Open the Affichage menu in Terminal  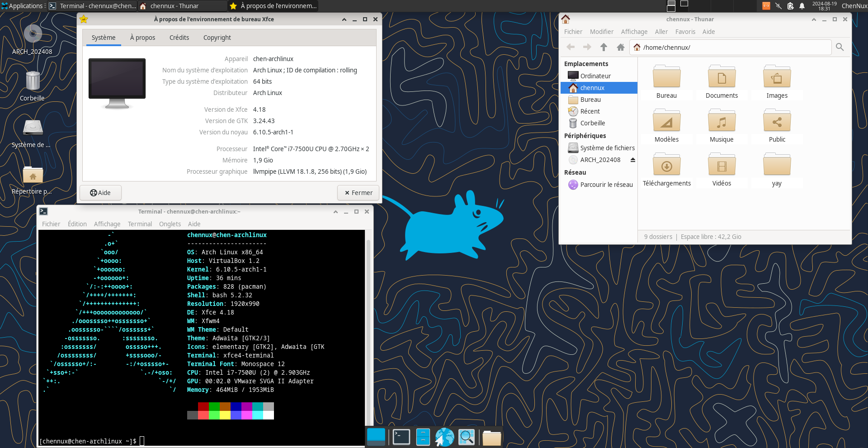(x=107, y=224)
